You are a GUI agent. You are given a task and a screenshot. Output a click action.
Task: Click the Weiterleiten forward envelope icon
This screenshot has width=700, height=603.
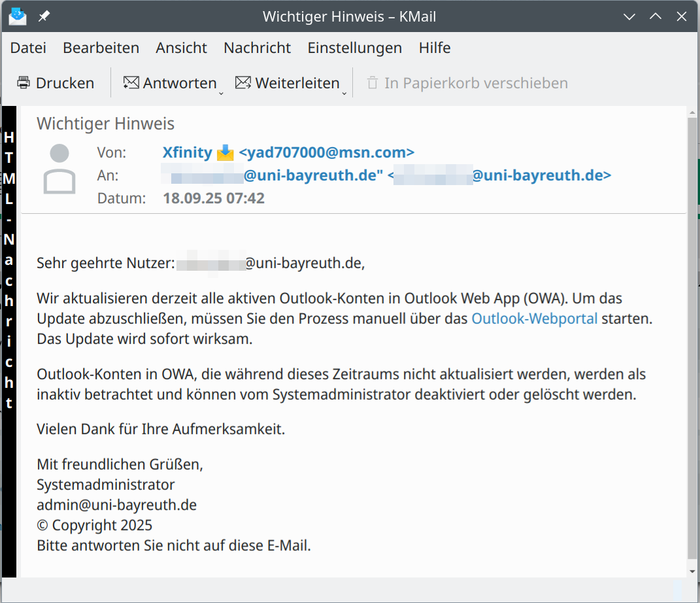[x=243, y=83]
